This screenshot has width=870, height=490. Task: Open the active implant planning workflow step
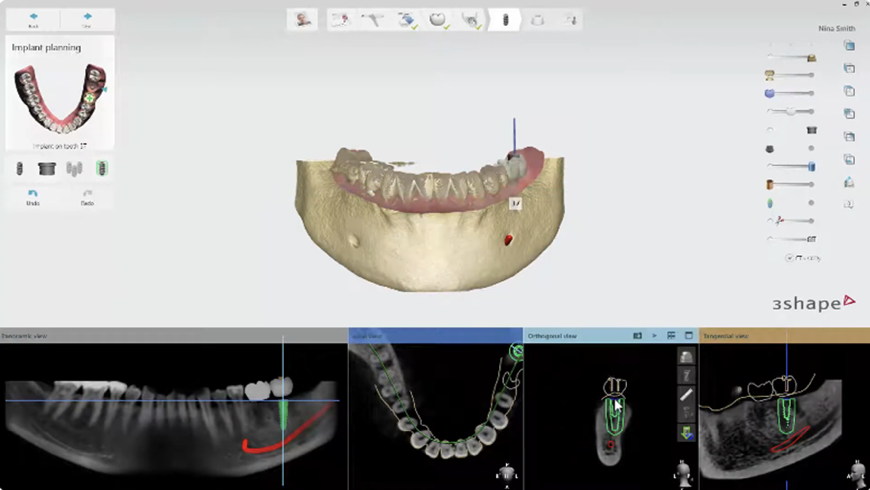[505, 19]
